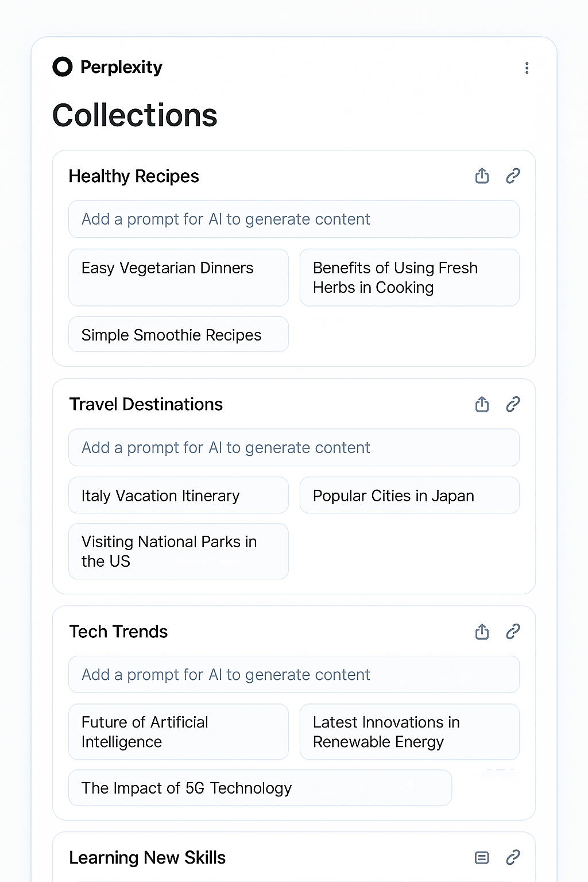This screenshot has width=588, height=882.
Task: Copy link for Tech Trends collection
Action: (513, 632)
